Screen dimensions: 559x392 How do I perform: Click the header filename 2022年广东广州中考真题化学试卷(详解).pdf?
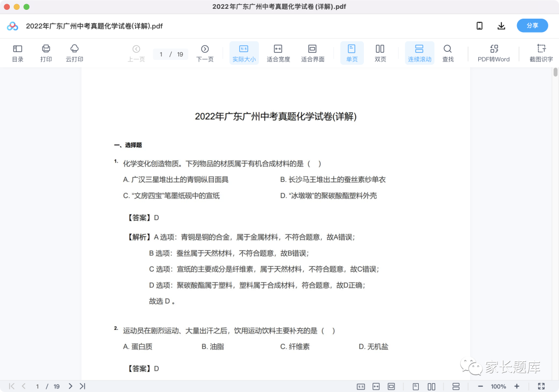pyautogui.click(x=94, y=26)
